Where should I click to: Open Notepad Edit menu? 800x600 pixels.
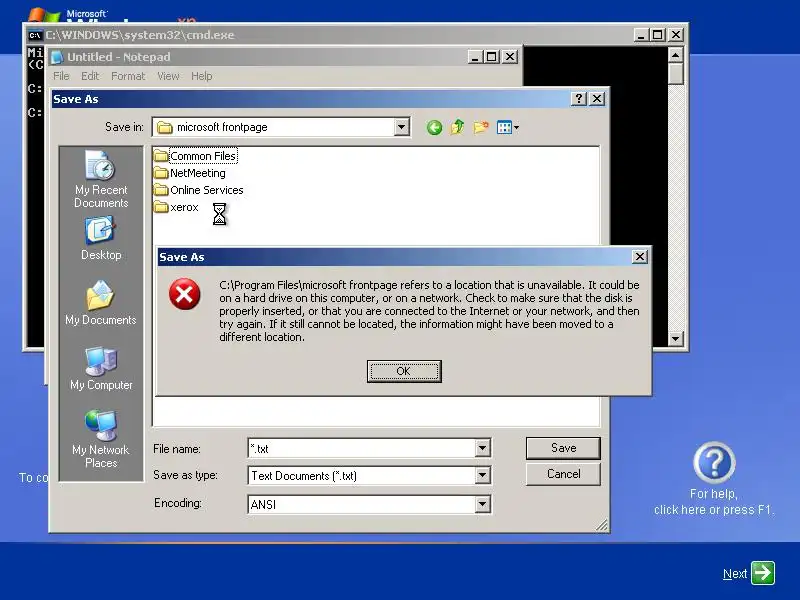[x=90, y=76]
